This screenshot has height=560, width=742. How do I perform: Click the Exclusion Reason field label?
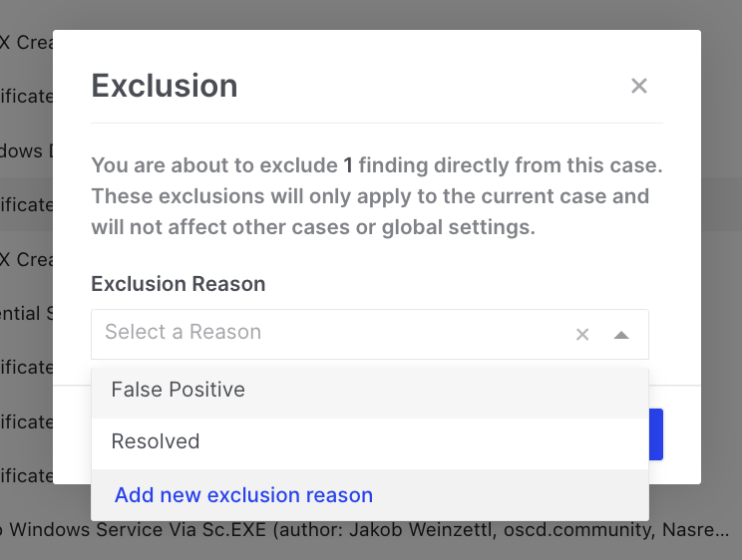(179, 284)
